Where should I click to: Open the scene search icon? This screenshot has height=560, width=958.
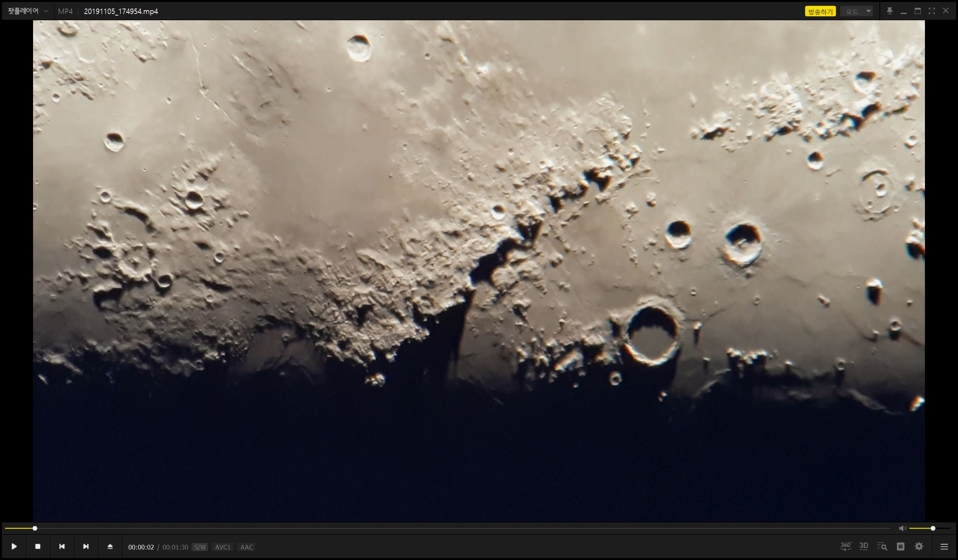(882, 546)
